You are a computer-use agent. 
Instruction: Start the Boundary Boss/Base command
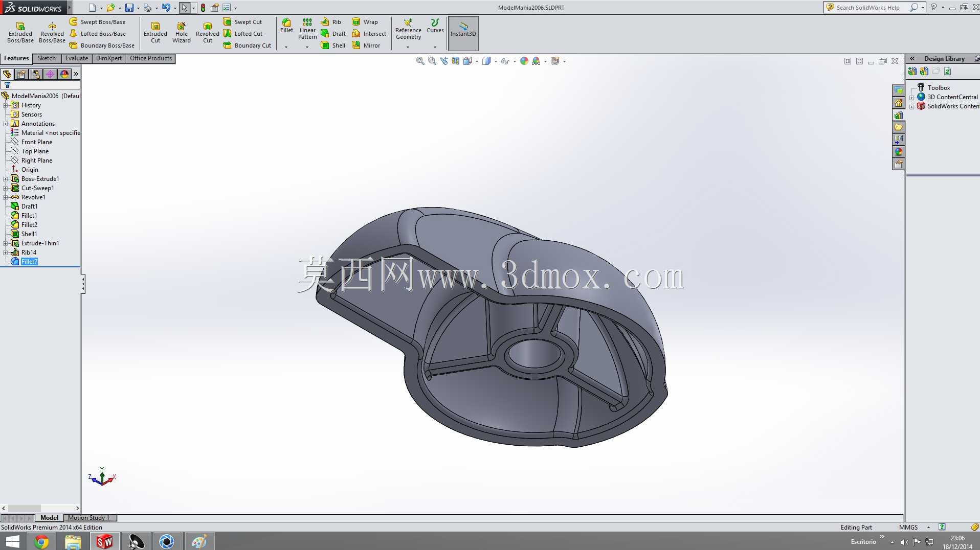pos(102,45)
